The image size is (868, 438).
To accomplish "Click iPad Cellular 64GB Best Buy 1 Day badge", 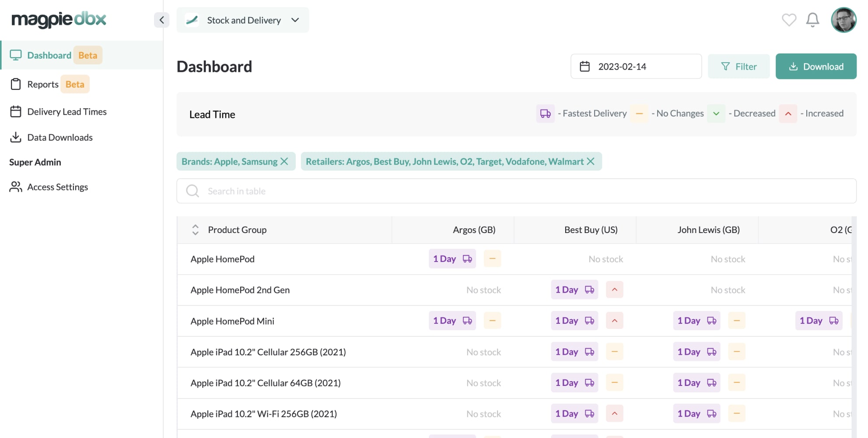I will click(574, 383).
